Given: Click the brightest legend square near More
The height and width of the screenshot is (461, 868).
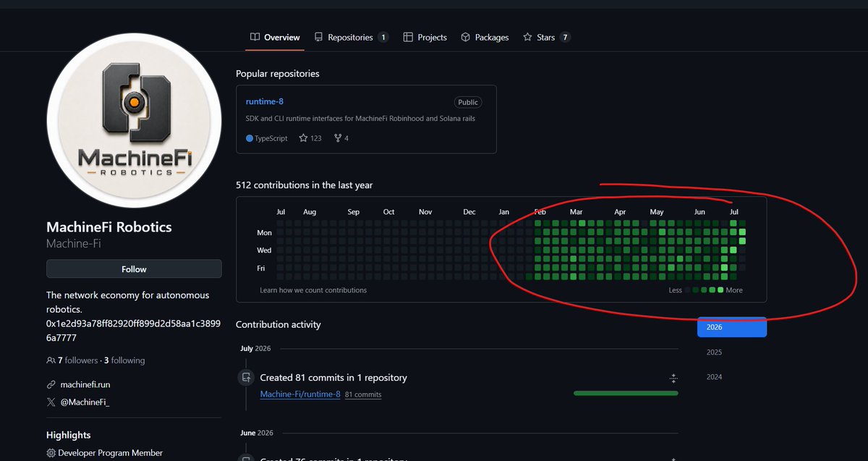Looking at the screenshot, I should click(x=720, y=290).
